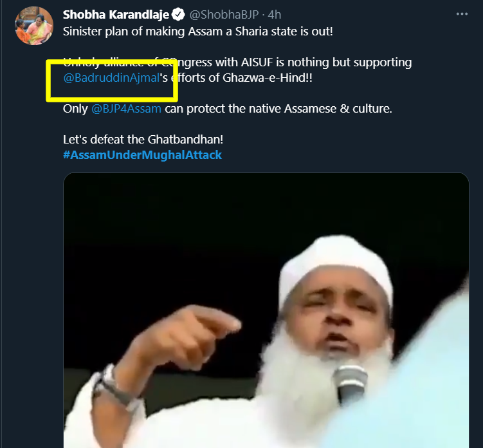Image resolution: width=483 pixels, height=448 pixels.
Task: Open the @ShobhaBJP handle link
Action: click(x=224, y=14)
